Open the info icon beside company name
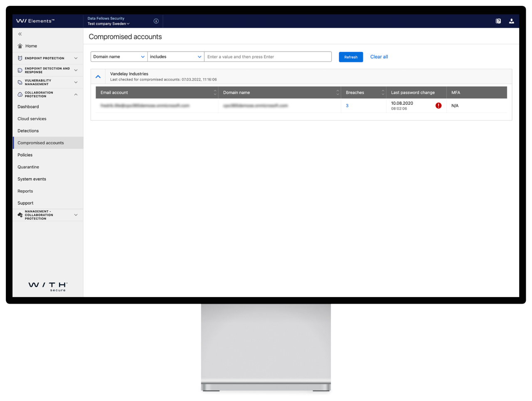This screenshot has width=532, height=401. (x=156, y=21)
